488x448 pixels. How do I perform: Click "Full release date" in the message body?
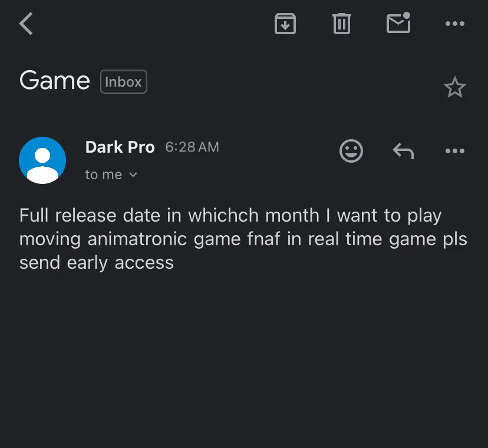pos(90,215)
